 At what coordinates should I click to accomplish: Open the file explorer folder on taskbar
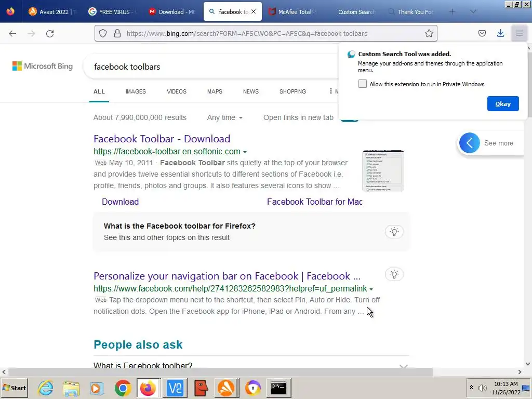coord(71,388)
